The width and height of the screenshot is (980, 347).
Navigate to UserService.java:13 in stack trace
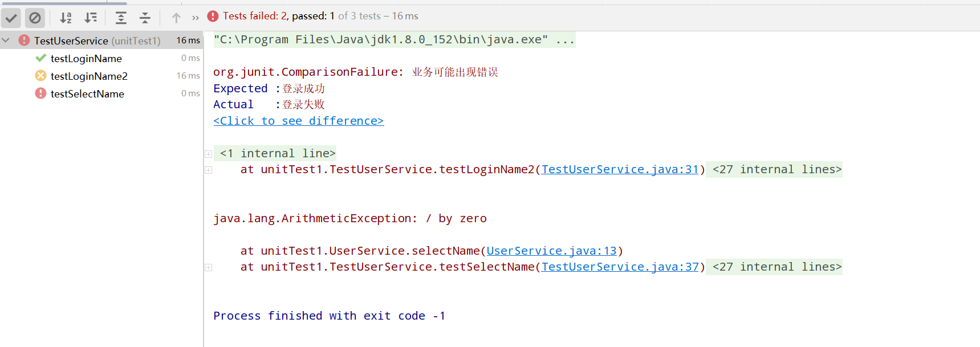(x=551, y=251)
